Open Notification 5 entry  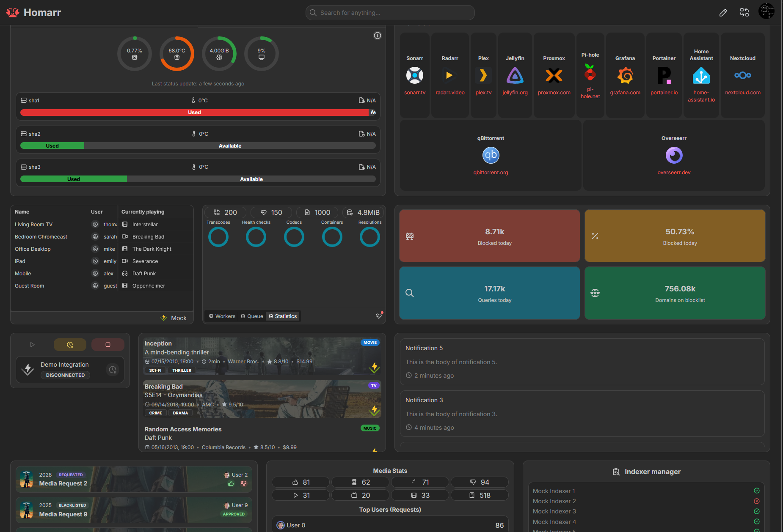[582, 362]
